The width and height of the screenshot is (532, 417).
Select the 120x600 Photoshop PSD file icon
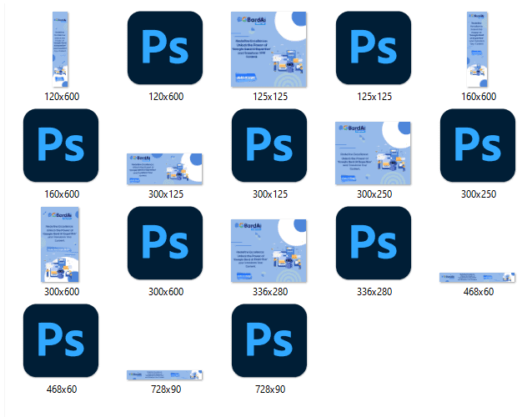165,48
